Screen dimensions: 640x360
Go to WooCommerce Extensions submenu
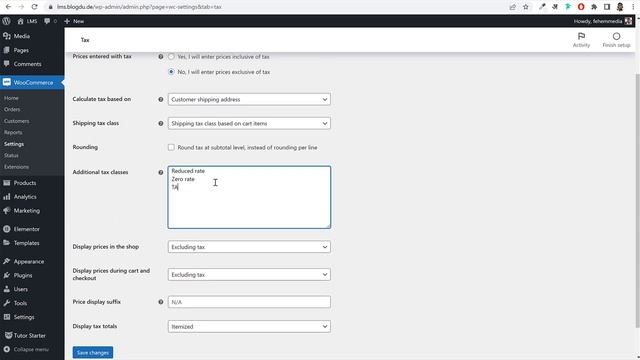[16, 167]
